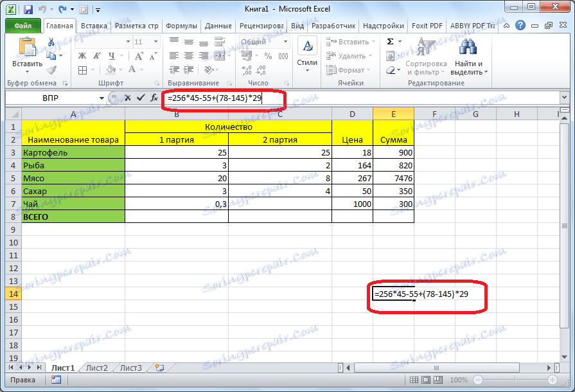Open the Файл menu
575x392 pixels.
coord(22,26)
